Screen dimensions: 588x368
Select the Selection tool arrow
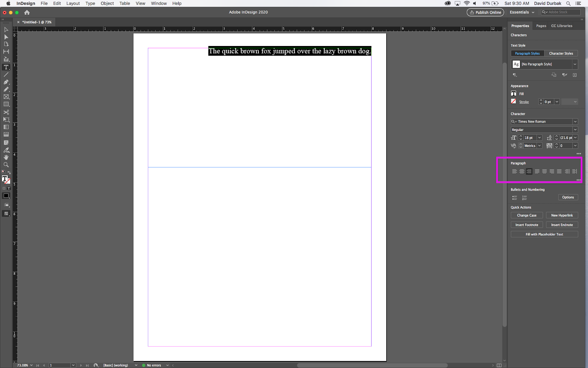tap(6, 29)
